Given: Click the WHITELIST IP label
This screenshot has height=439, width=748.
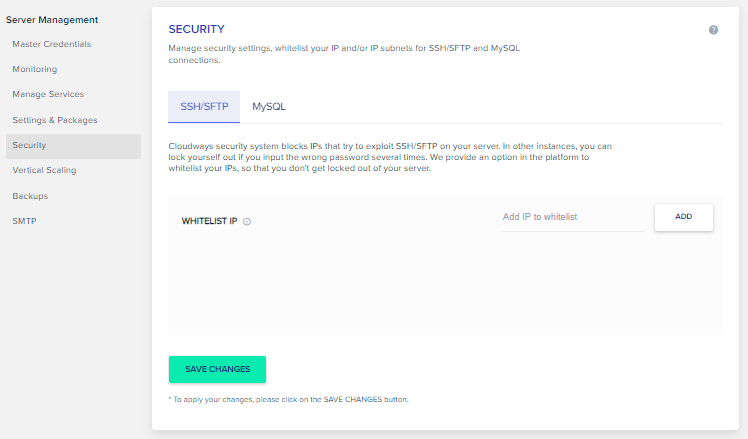Looking at the screenshot, I should (209, 221).
